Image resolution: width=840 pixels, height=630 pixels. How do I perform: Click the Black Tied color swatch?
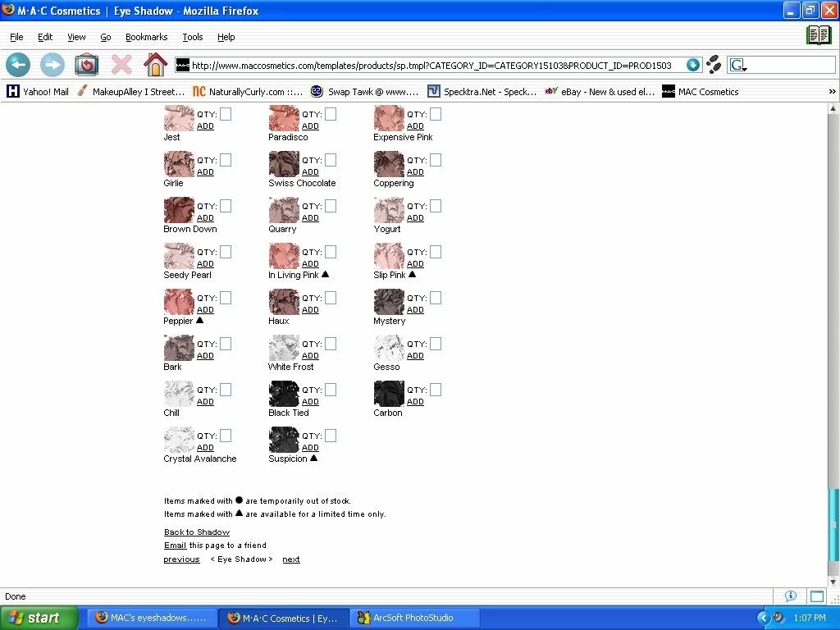(x=284, y=394)
